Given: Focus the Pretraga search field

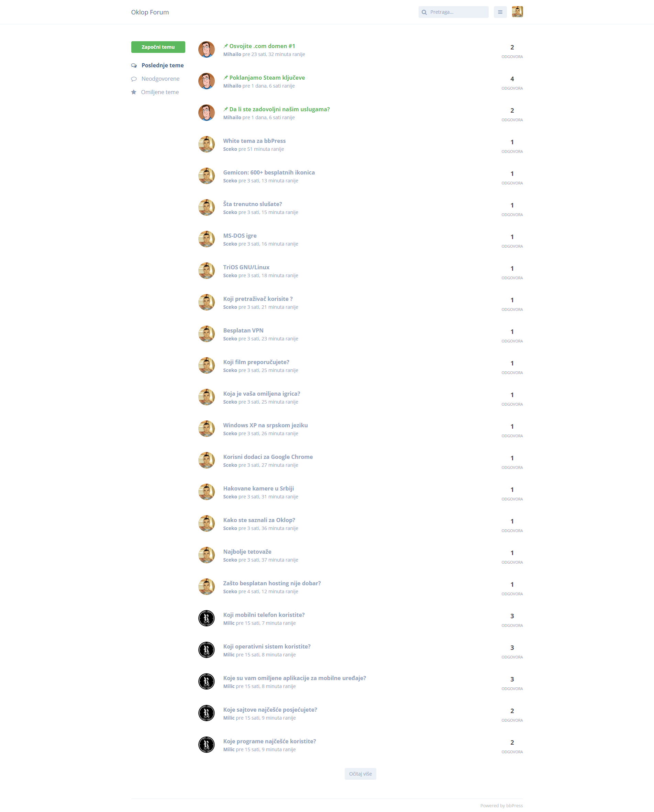Looking at the screenshot, I should pyautogui.click(x=454, y=12).
